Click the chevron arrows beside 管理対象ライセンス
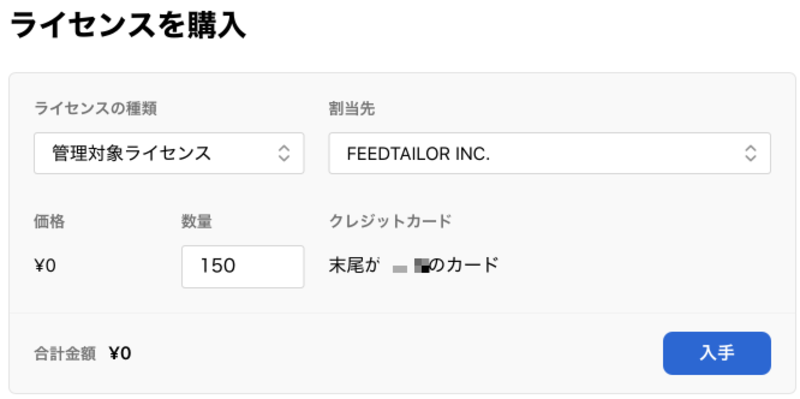Viewport: 800px width, 399px height. [x=284, y=153]
